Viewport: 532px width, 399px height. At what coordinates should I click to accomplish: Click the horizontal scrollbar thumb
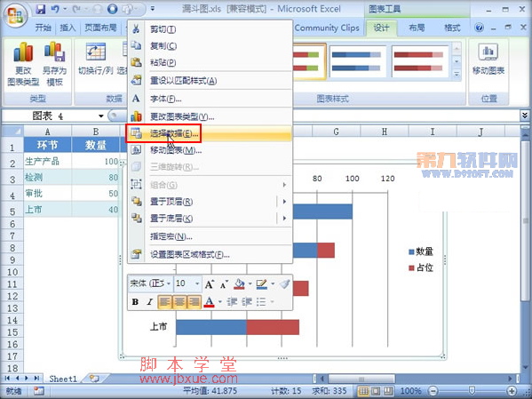coord(361,379)
